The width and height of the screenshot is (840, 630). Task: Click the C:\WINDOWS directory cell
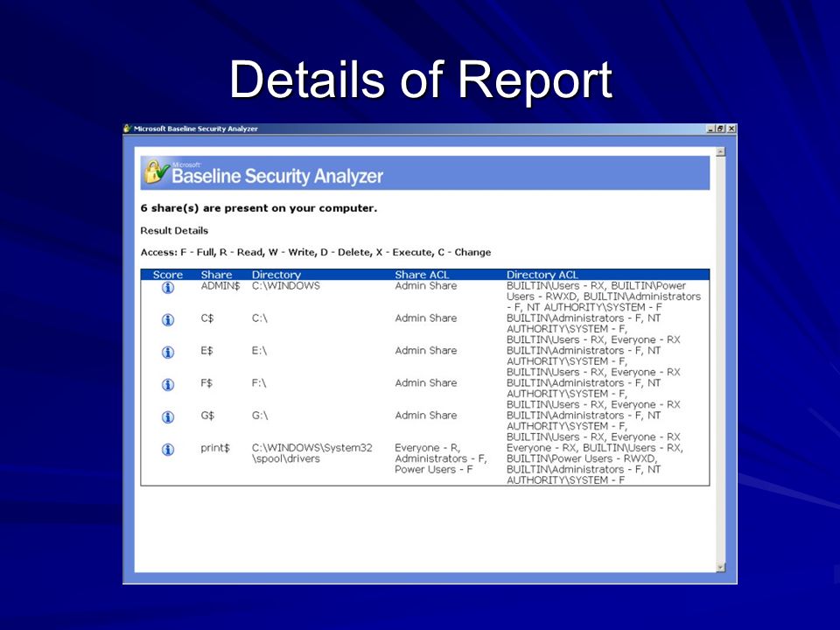285,286
